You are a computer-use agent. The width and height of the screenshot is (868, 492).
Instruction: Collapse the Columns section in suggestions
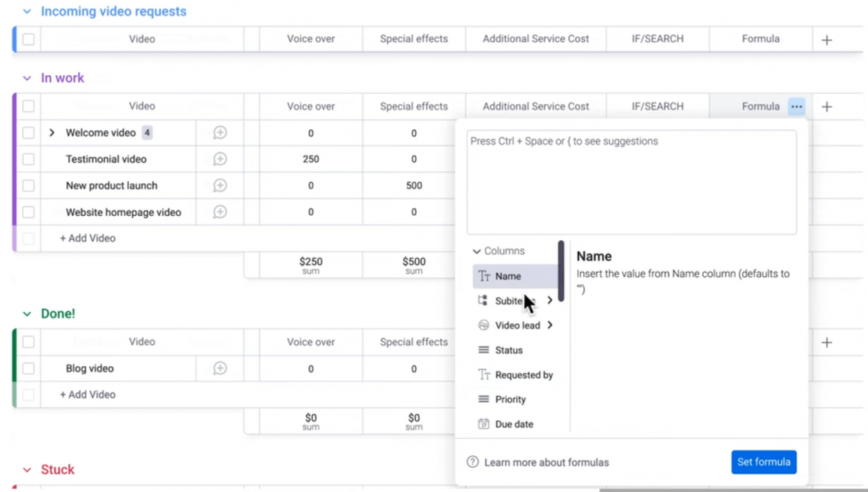[475, 250]
